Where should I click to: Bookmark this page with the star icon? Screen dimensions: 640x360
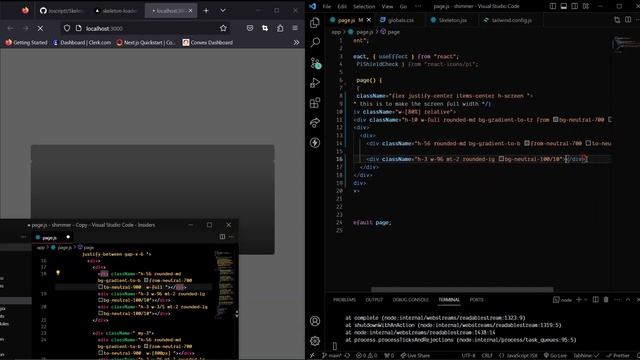pyautogui.click(x=223, y=28)
